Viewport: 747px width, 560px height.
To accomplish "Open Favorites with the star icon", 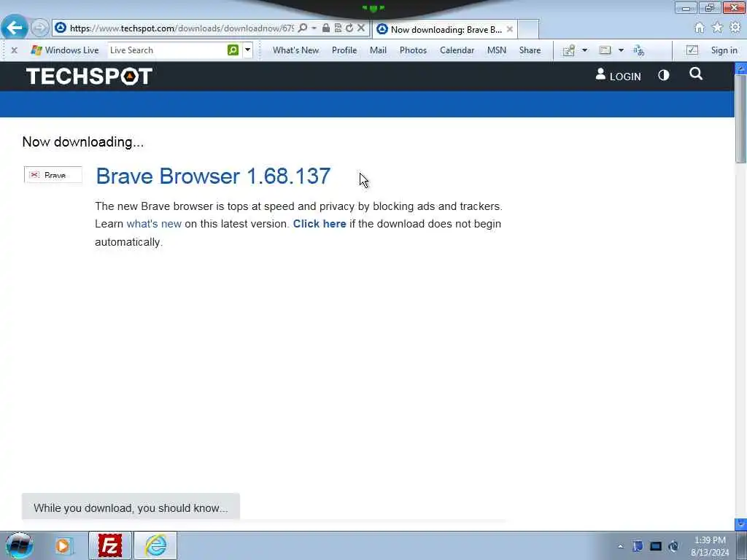I will 717,28.
